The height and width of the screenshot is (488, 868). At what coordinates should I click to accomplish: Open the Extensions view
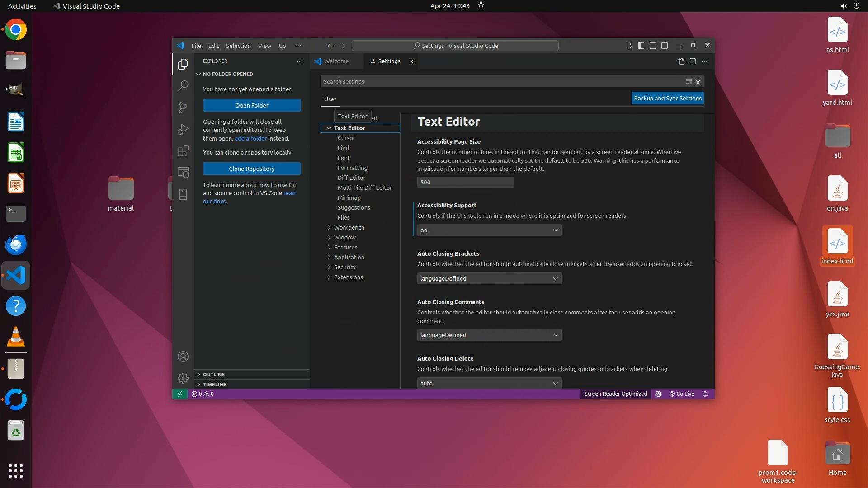pos(183,151)
